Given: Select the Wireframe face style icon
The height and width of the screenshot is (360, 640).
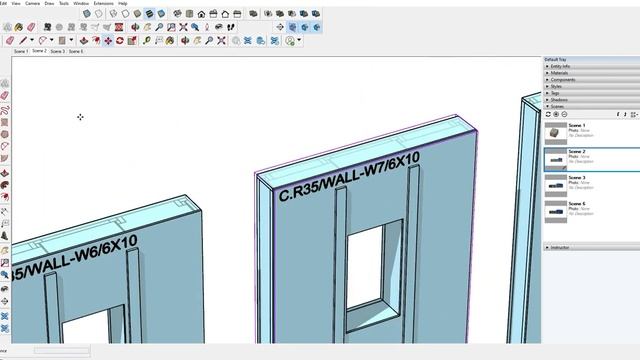Looking at the screenshot, I should coord(113,14).
